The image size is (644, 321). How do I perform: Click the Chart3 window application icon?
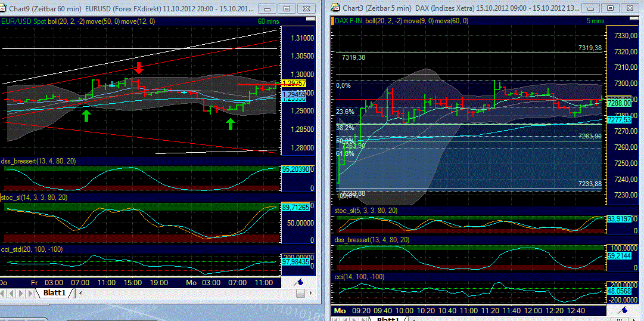click(x=335, y=8)
